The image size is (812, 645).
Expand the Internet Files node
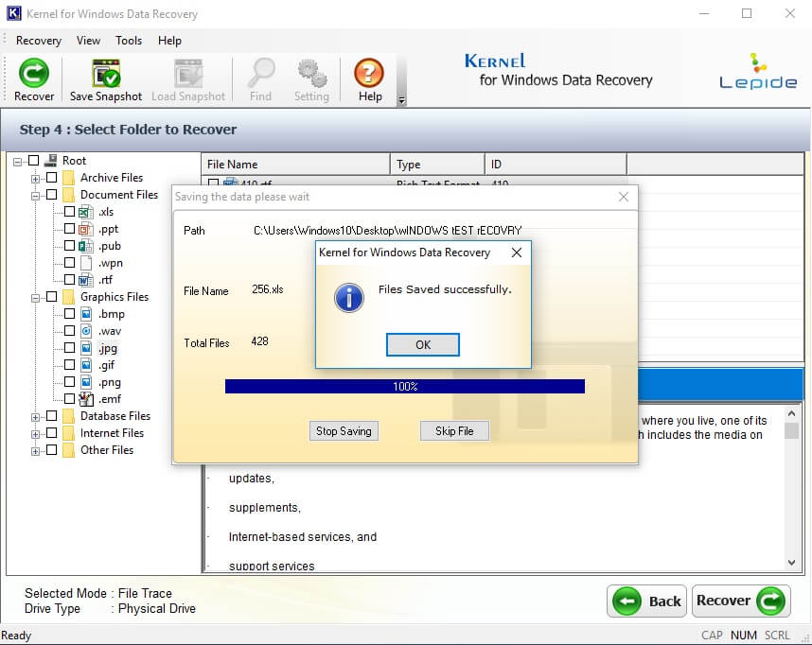pyautogui.click(x=35, y=434)
